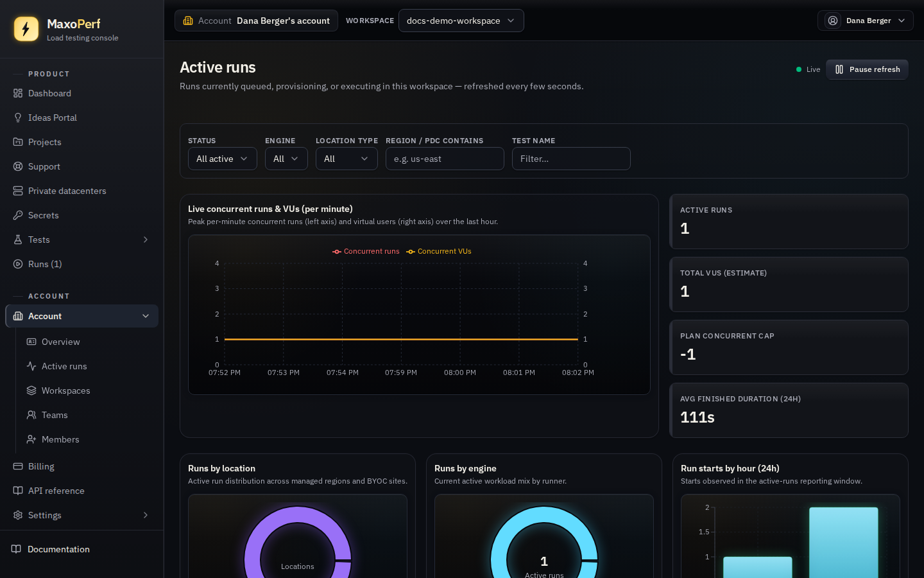Collapse the Account section chevron

pyautogui.click(x=146, y=316)
